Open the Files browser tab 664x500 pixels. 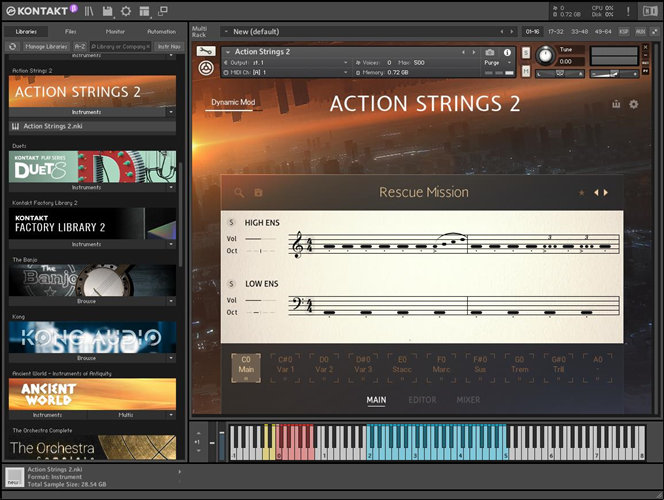click(x=70, y=31)
